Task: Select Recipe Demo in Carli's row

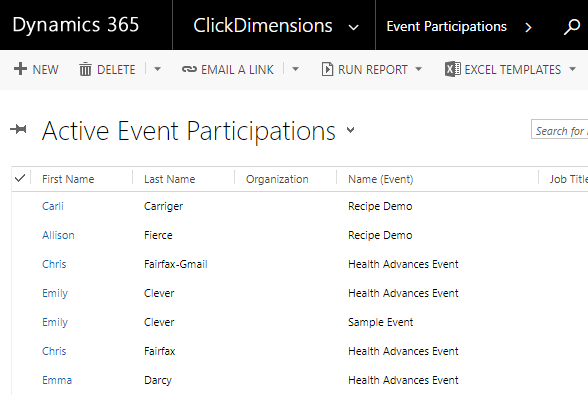Action: 380,206
